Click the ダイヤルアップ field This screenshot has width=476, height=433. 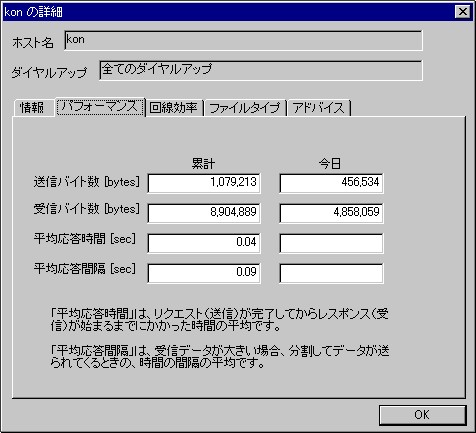tap(261, 70)
